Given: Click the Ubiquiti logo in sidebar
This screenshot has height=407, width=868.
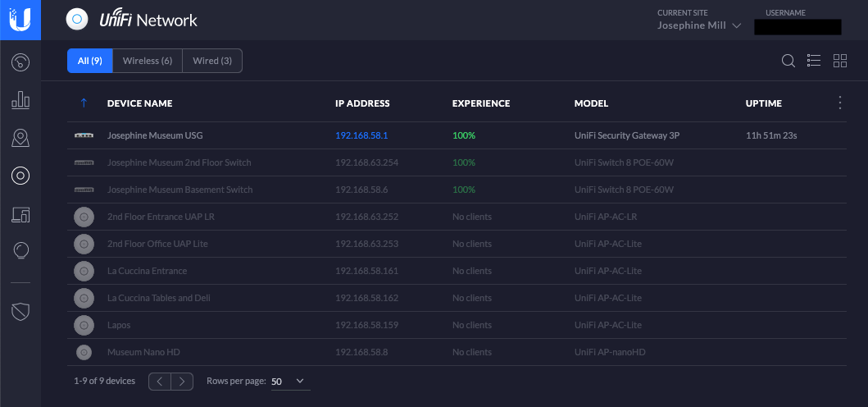Looking at the screenshot, I should coord(20,20).
